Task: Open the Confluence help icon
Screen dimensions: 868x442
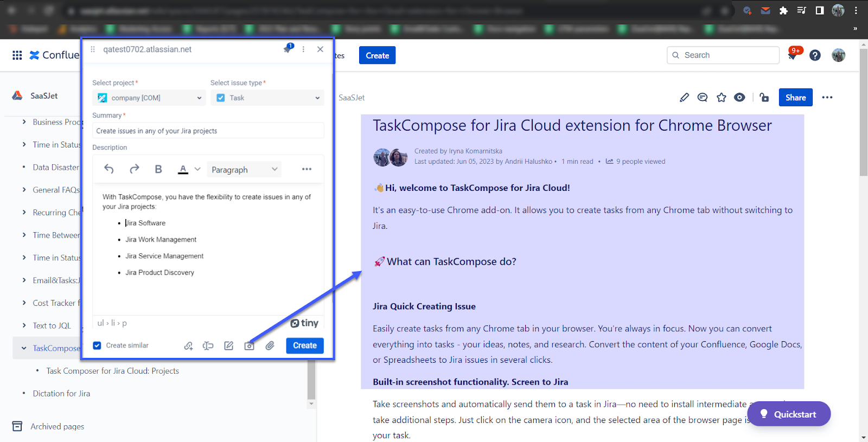Action: coord(815,55)
